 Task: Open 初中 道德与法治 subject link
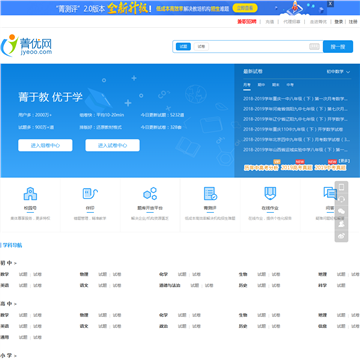click(169, 285)
